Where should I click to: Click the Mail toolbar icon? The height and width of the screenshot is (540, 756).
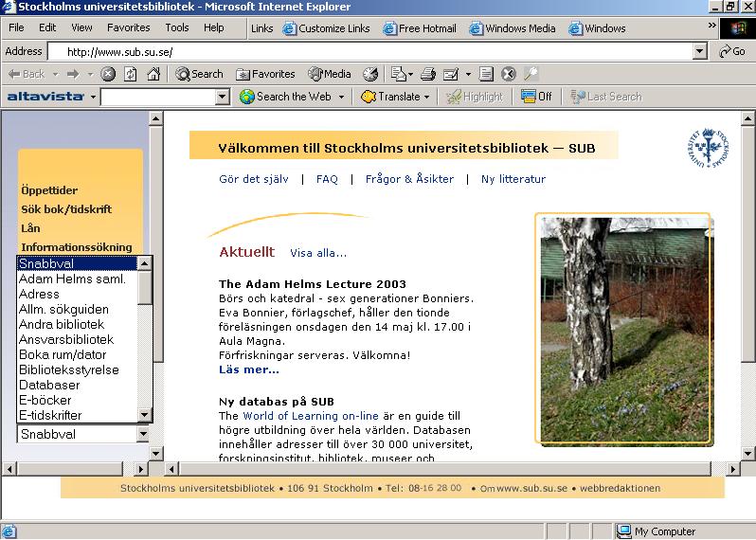click(x=398, y=74)
